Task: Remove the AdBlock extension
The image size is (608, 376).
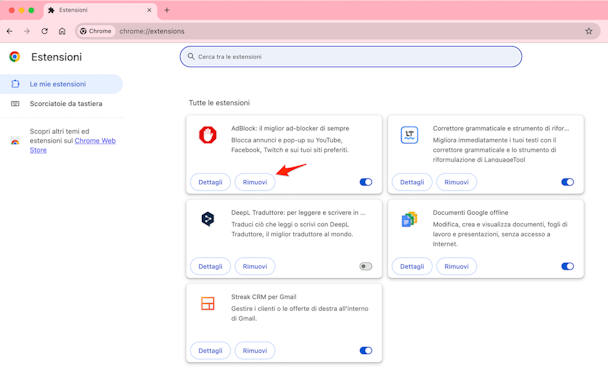Action: click(x=255, y=182)
